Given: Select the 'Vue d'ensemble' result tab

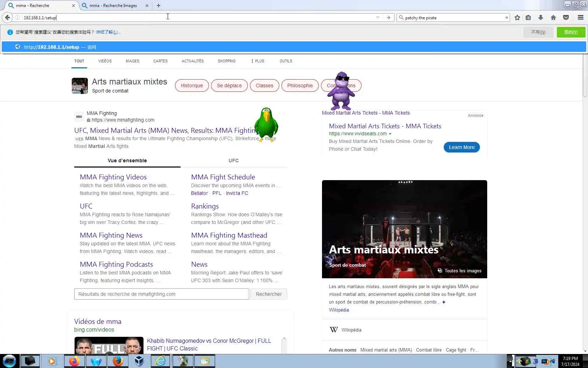Looking at the screenshot, I should 127,161.
